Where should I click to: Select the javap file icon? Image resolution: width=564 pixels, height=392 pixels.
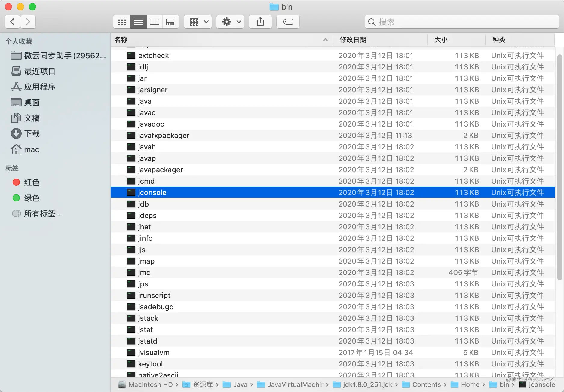[131, 158]
